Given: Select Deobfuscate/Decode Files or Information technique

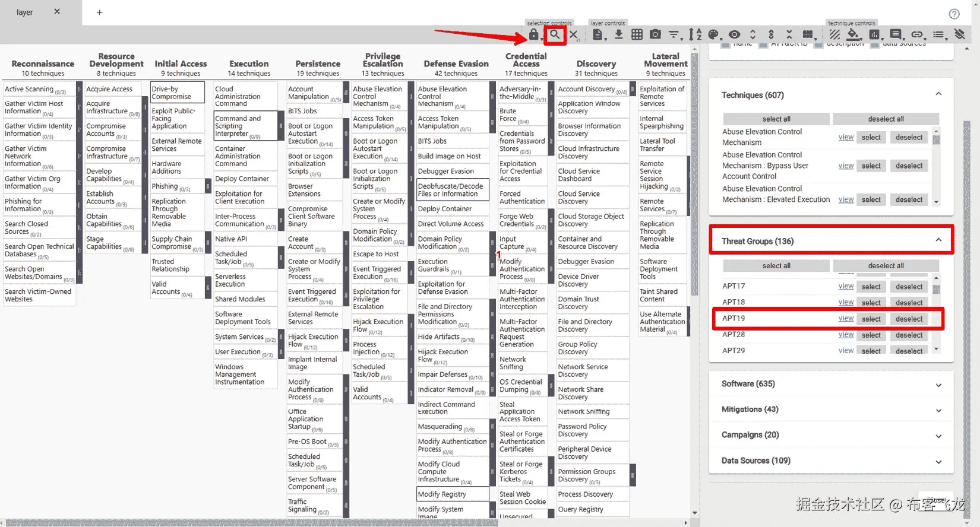Looking at the screenshot, I should click(x=453, y=190).
